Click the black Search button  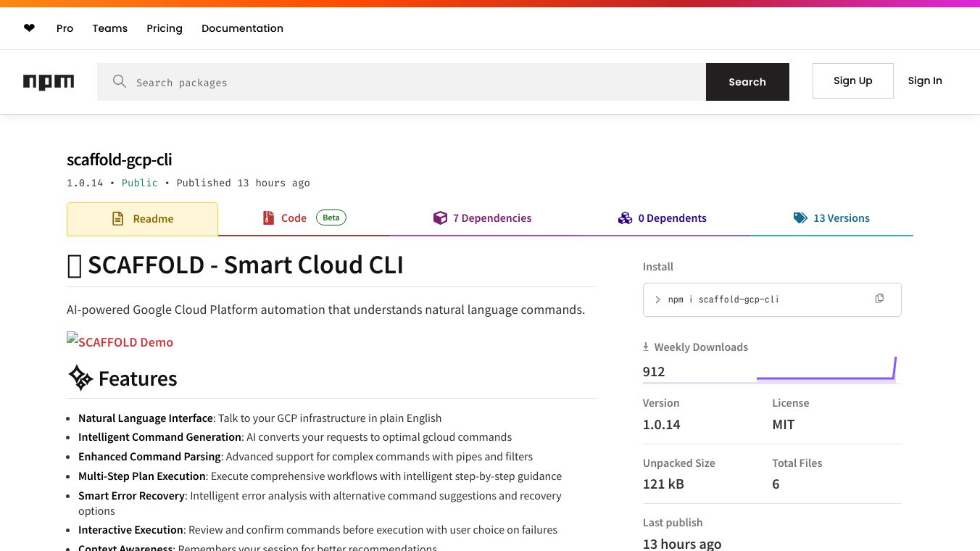(x=747, y=82)
